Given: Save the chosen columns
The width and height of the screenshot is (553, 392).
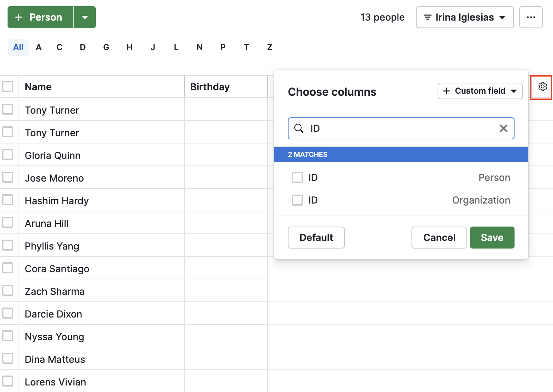Looking at the screenshot, I should pos(492,237).
